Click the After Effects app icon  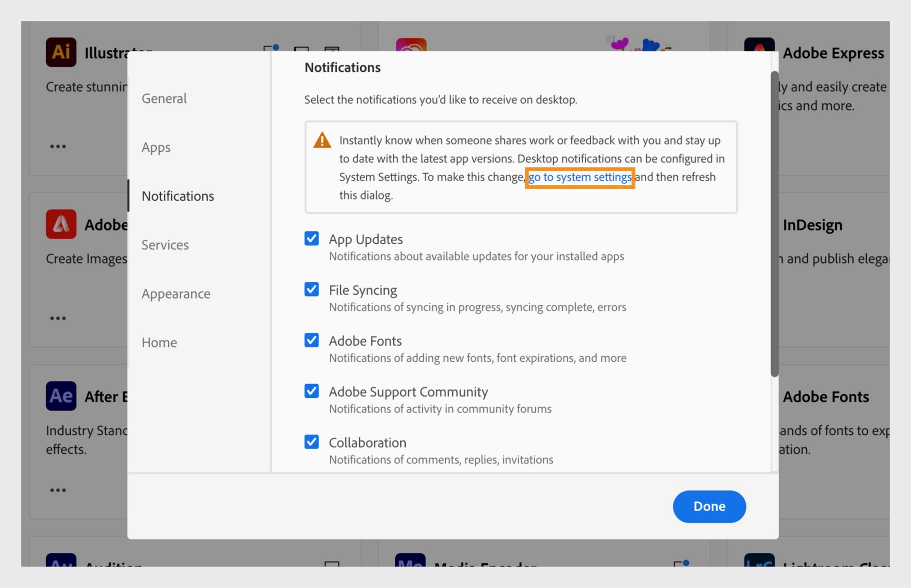pos(61,395)
